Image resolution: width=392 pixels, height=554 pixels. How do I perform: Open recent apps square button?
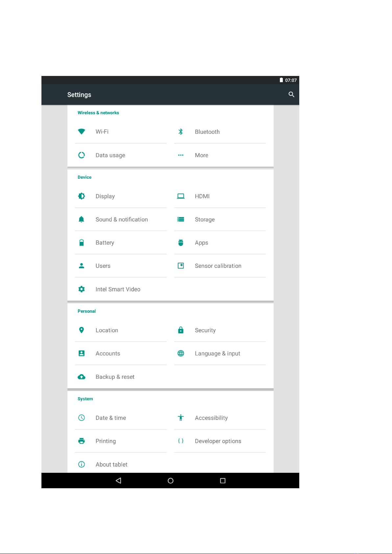(223, 481)
